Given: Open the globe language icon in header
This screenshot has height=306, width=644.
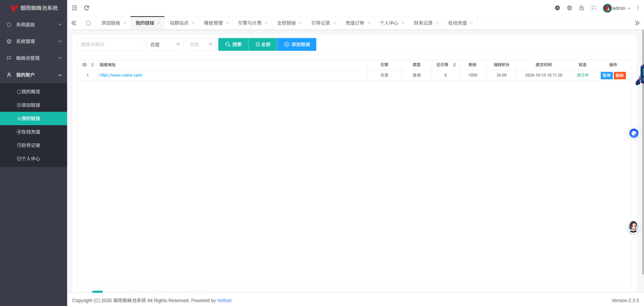Looking at the screenshot, I should pos(569,8).
